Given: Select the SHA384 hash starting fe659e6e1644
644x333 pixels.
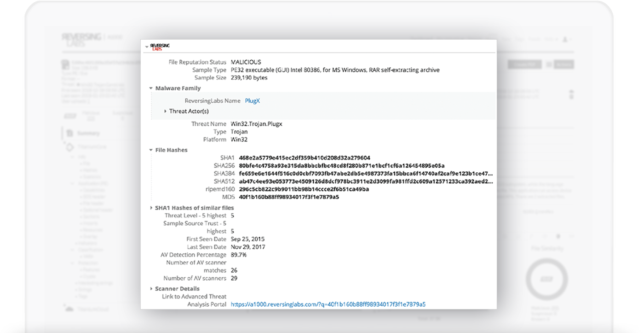Looking at the screenshot, I should click(x=366, y=174).
